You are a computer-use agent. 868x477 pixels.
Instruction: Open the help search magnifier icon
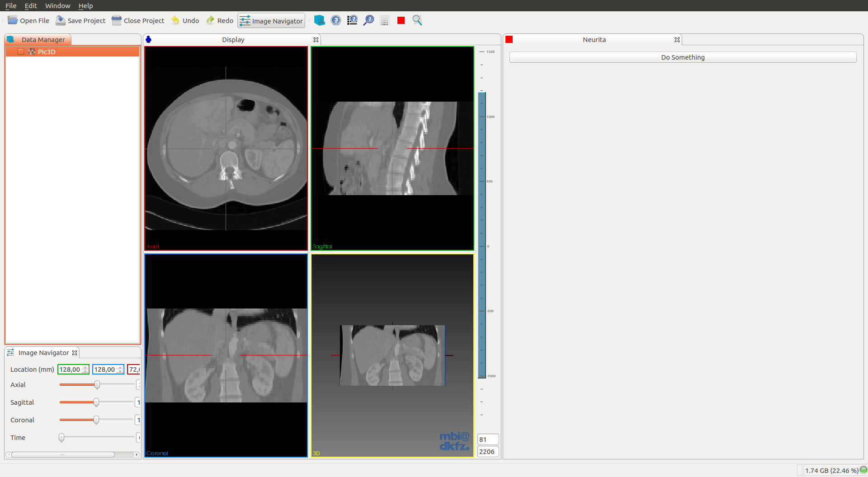pos(368,20)
